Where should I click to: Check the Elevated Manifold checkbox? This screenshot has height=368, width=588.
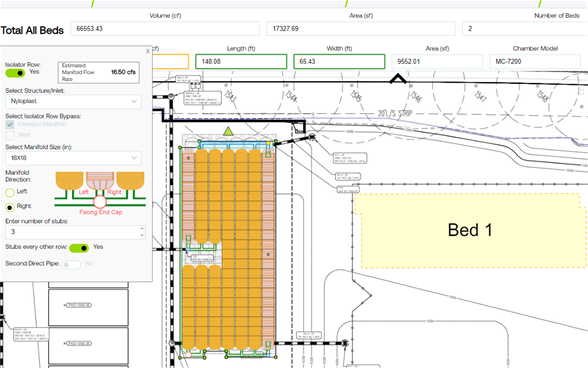coord(10,124)
